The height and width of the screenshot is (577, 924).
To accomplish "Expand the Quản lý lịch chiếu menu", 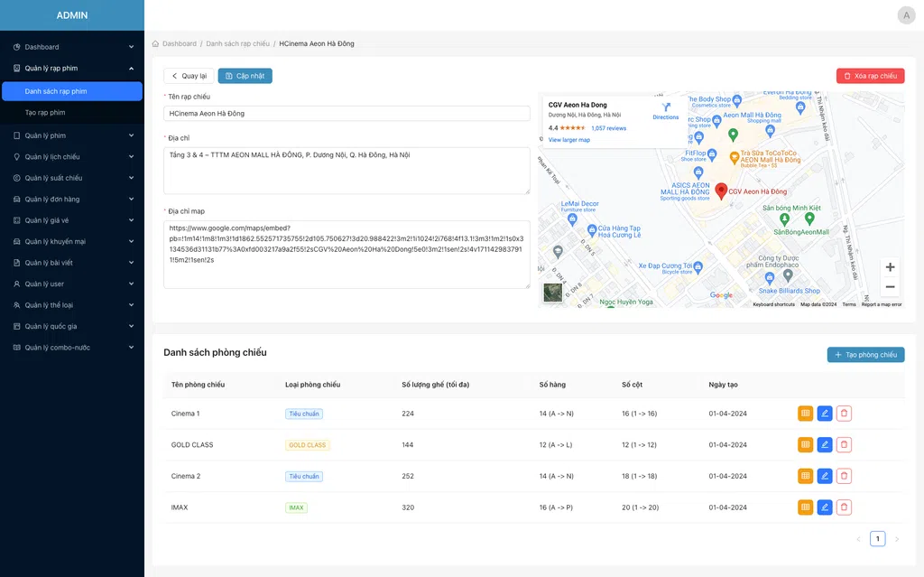I will coord(72,157).
